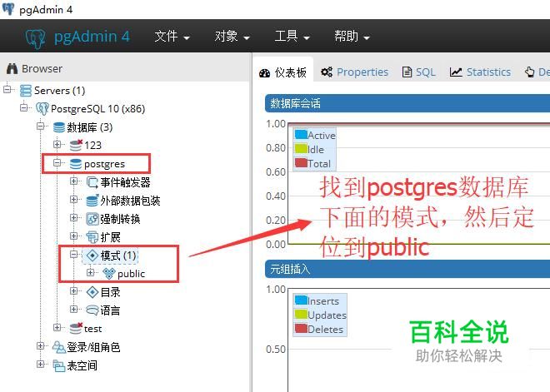Switch to the Statistics tab
The height and width of the screenshot is (392, 550).
point(480,72)
